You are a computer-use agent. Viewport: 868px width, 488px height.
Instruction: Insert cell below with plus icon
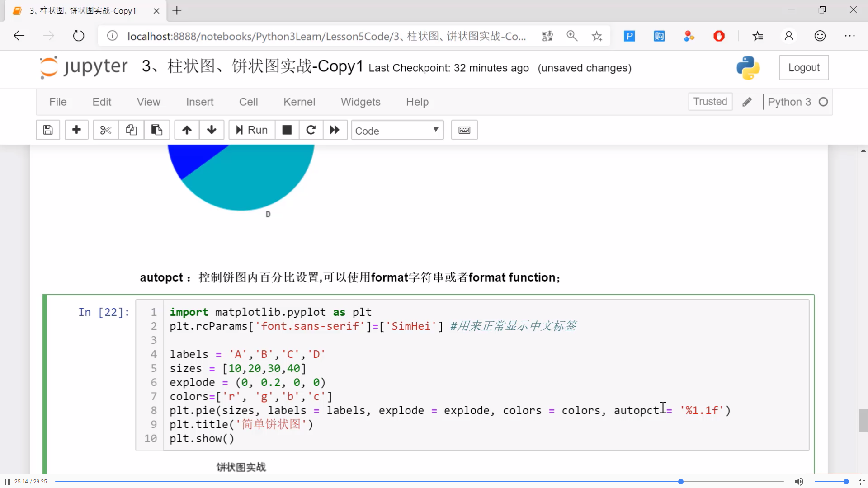76,130
